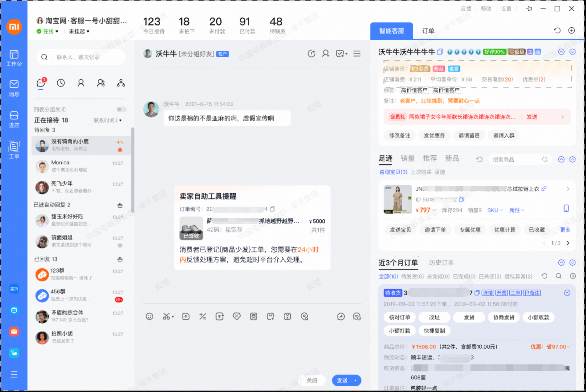Screen dimensions: 586x392
Task: Open the send button dropdown arrow
Action: coord(356,380)
